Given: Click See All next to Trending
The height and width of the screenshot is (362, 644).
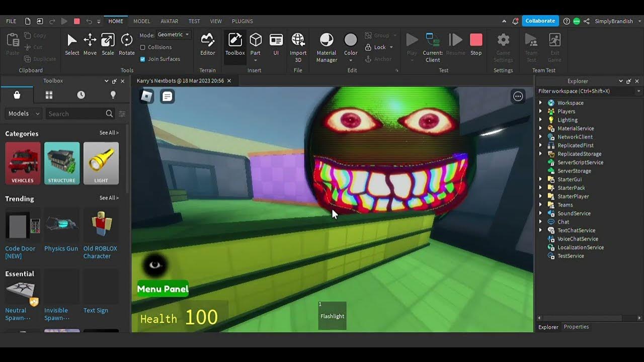Looking at the screenshot, I should pyautogui.click(x=109, y=198).
